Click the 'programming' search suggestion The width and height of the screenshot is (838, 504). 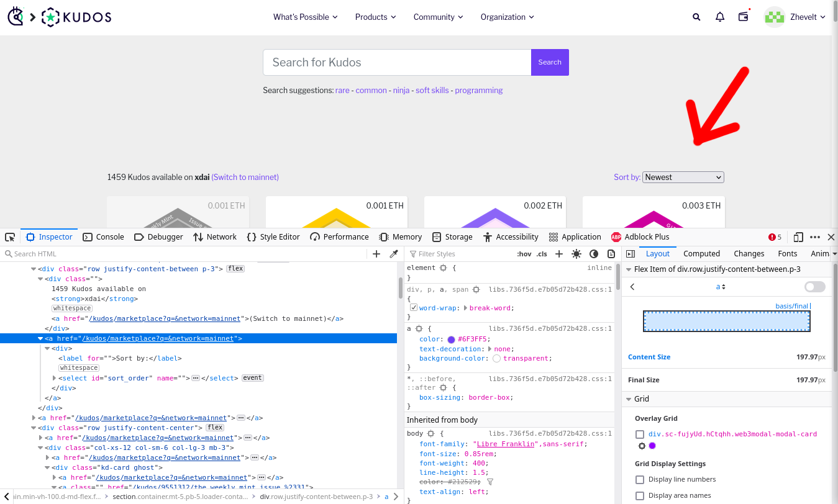479,91
